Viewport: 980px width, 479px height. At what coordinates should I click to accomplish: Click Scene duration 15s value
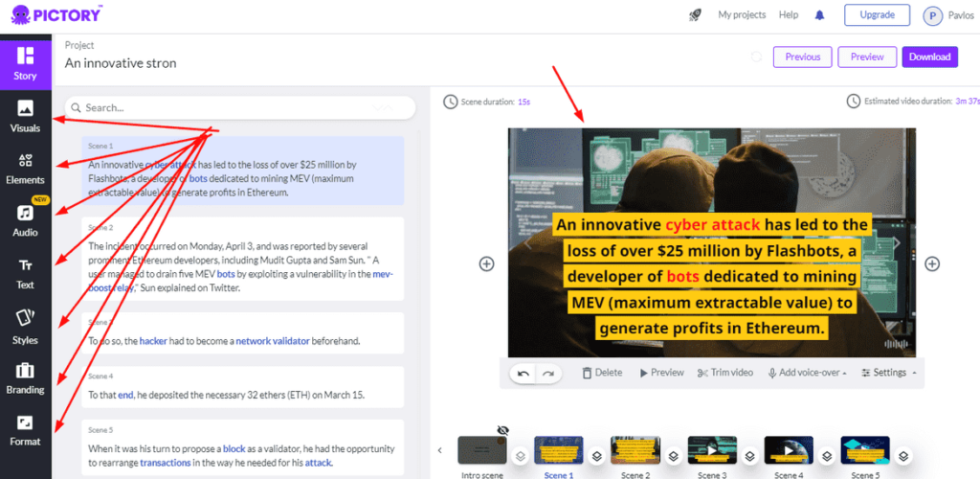pos(524,102)
